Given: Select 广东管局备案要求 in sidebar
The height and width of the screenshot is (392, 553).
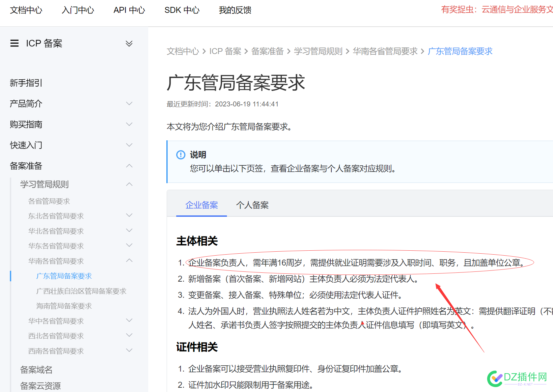Looking at the screenshot, I should (64, 276).
